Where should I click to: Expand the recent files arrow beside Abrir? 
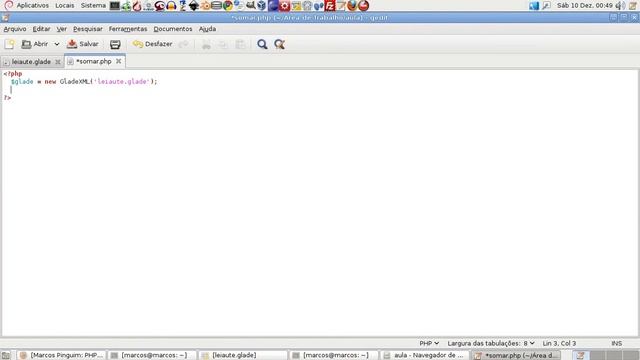[57, 44]
